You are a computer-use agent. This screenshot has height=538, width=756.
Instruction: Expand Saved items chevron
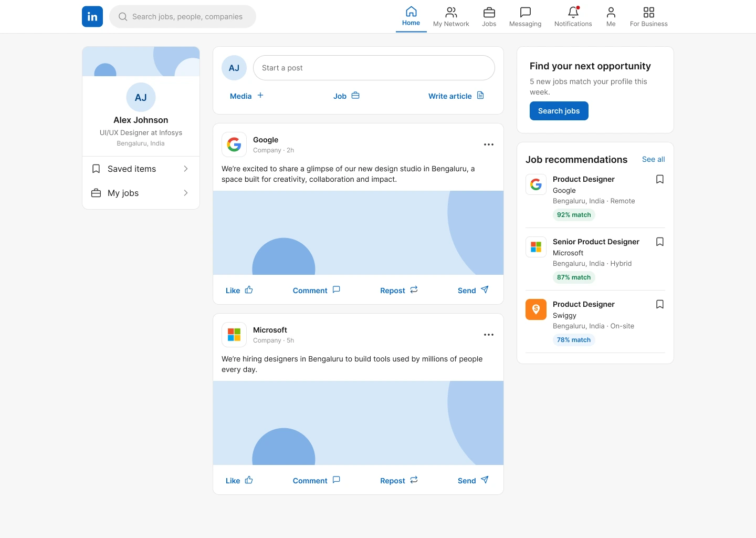(186, 169)
